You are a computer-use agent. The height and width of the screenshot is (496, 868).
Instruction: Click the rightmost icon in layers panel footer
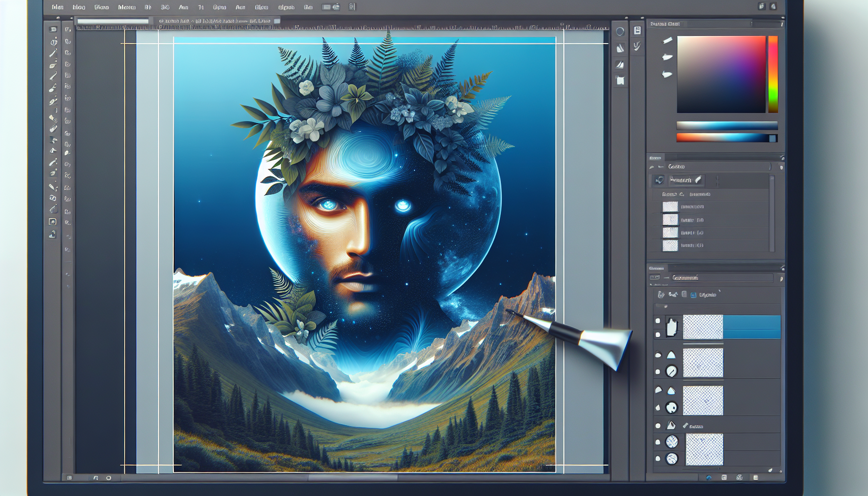coord(756,478)
